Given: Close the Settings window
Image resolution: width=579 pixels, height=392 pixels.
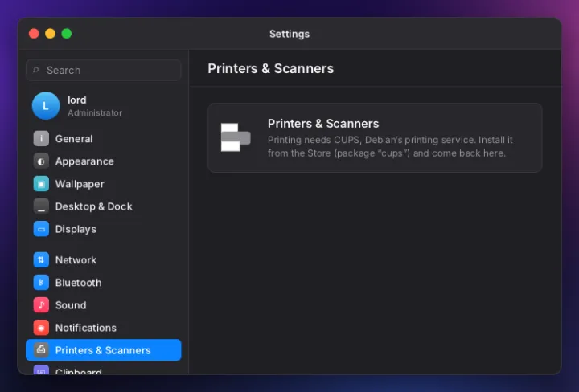Looking at the screenshot, I should (34, 34).
